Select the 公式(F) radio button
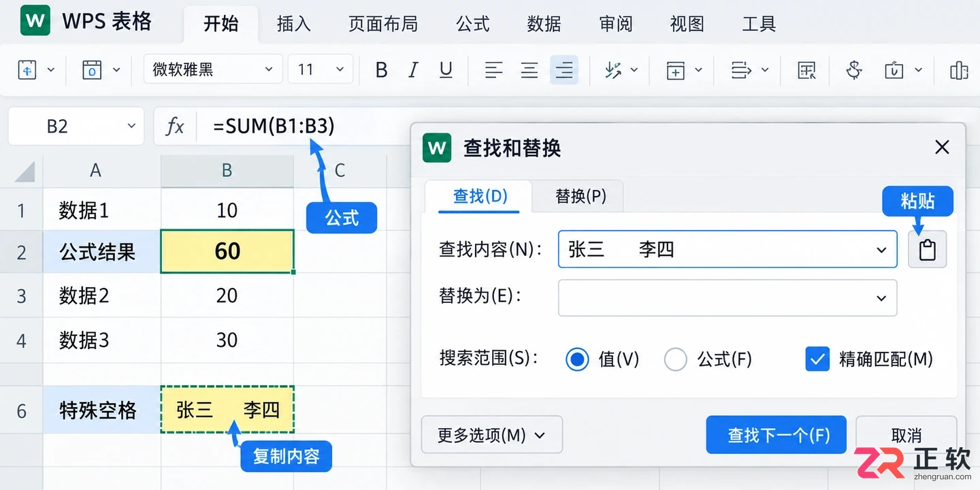Viewport: 980px width, 490px height. point(675,359)
